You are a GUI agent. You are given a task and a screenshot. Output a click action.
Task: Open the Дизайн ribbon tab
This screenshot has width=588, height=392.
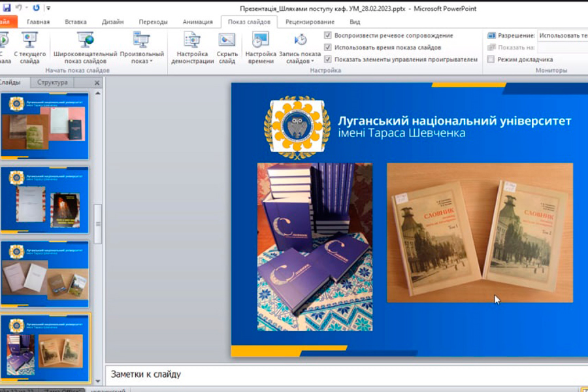[x=112, y=22]
